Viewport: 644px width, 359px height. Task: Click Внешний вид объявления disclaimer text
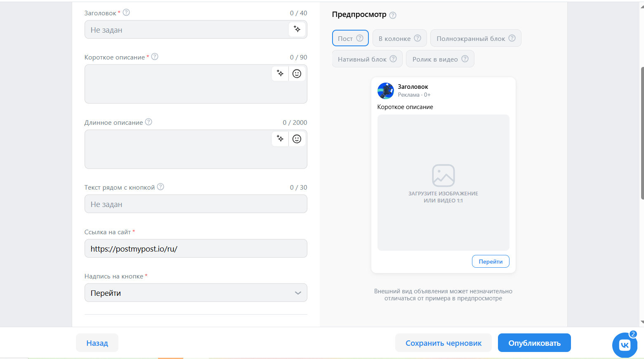point(443,295)
